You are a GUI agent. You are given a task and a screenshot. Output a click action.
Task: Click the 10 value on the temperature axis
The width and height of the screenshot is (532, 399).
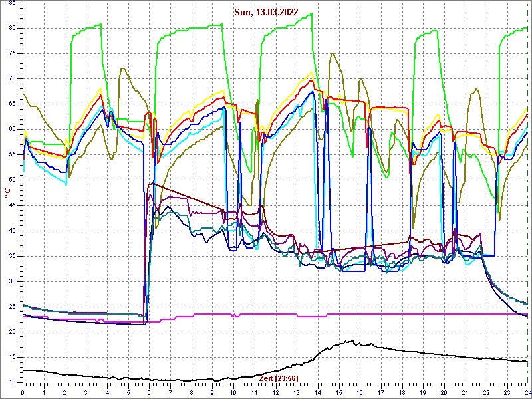point(12,382)
